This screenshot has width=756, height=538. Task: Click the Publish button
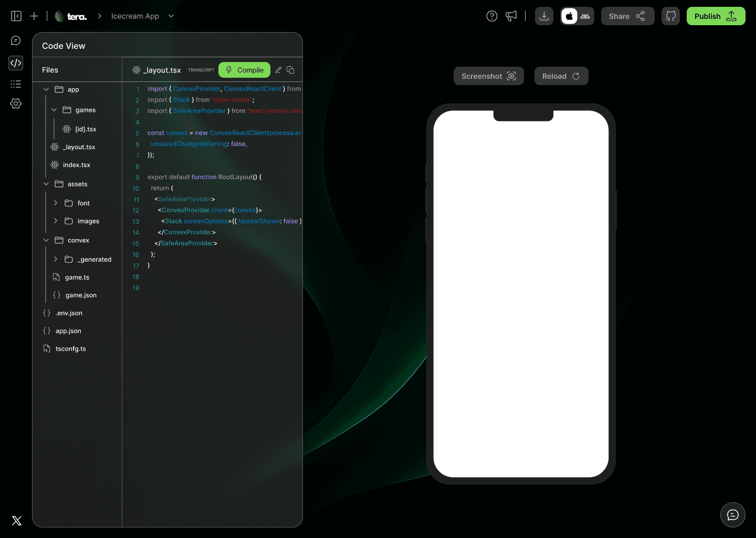(x=716, y=16)
